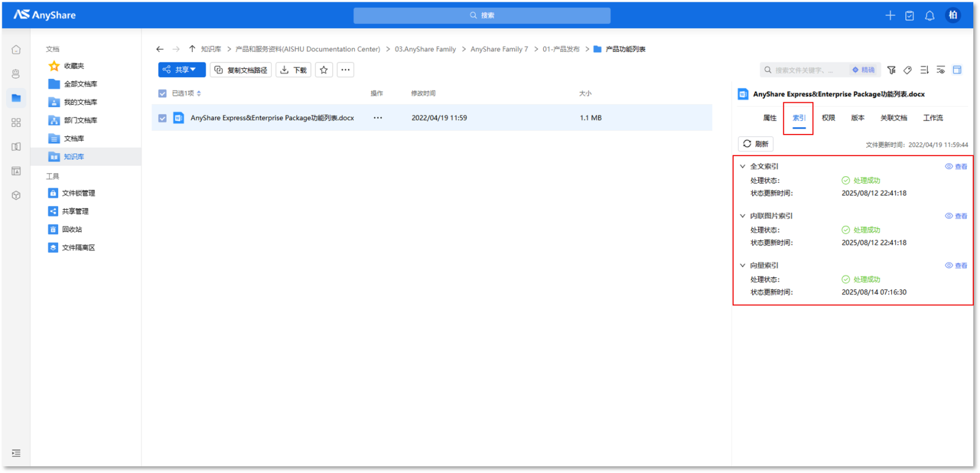The image size is (980, 473).
Task: Open the view display settings icon
Action: point(941,70)
